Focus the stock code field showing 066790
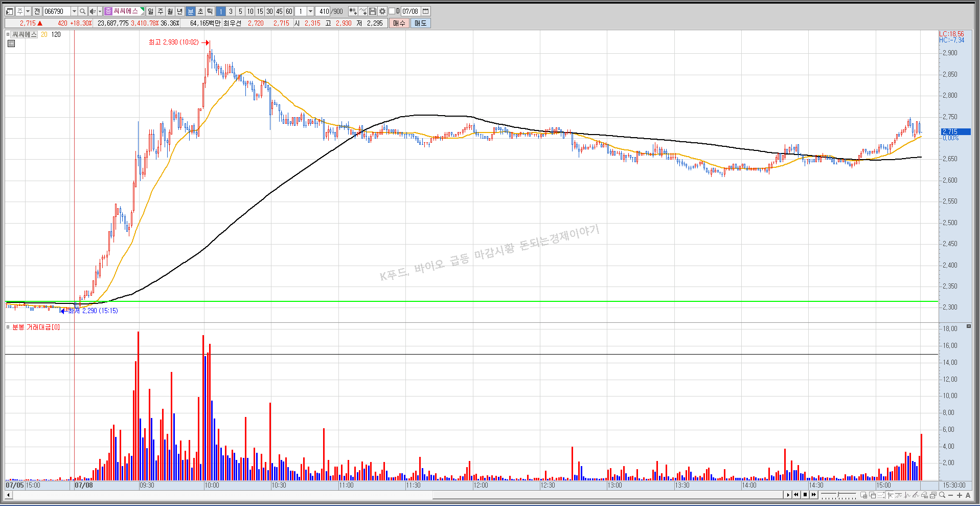This screenshot has height=506, width=980. (x=57, y=11)
